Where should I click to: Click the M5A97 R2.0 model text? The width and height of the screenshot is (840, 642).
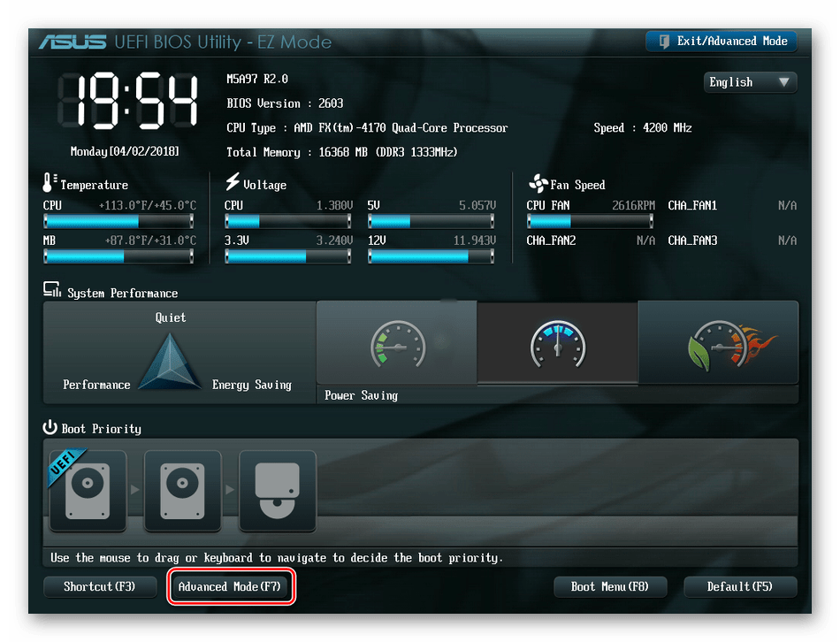257,80
